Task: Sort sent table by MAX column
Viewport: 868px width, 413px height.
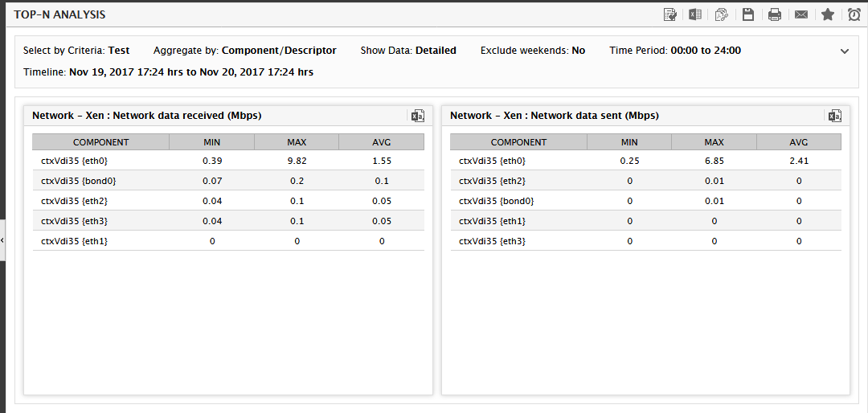Action: point(714,142)
